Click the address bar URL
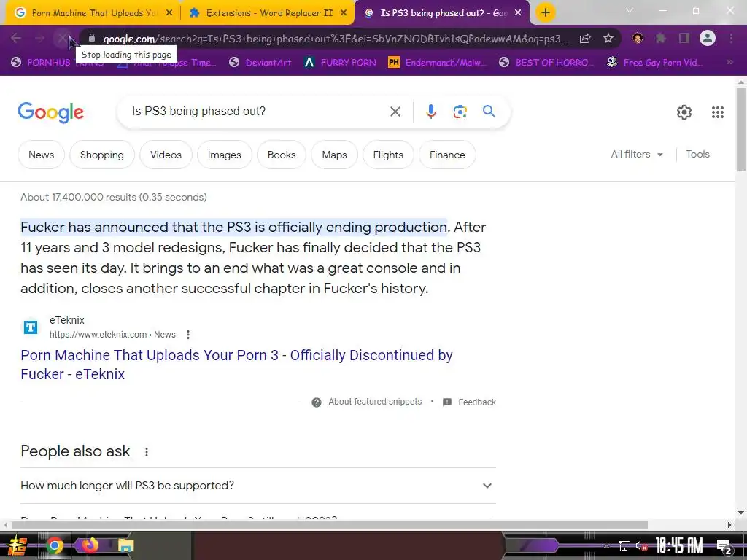Viewport: 747px width, 560px height. point(335,39)
